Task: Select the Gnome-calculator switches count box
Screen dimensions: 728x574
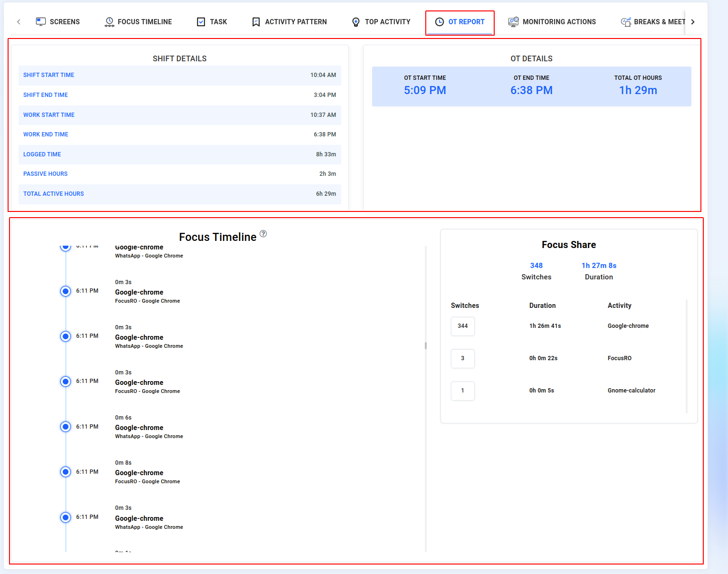Action: (462, 391)
